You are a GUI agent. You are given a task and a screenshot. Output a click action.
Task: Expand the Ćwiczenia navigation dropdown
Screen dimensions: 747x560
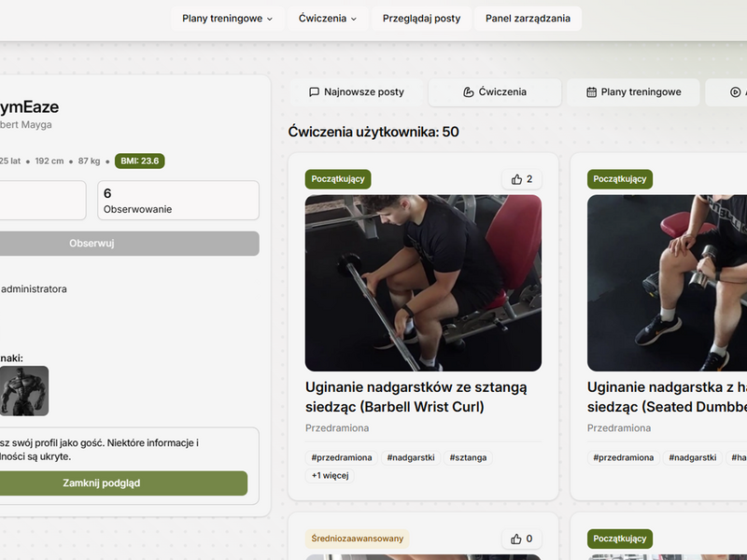(330, 19)
